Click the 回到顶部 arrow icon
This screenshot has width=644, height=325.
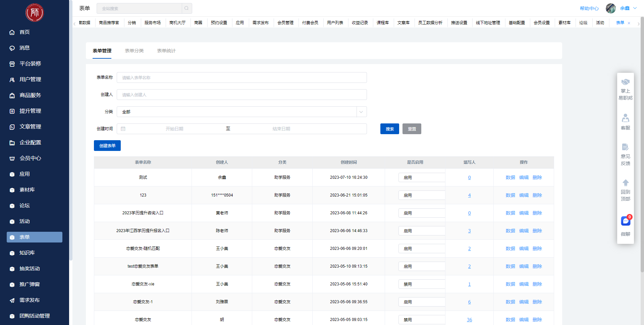coord(626,183)
